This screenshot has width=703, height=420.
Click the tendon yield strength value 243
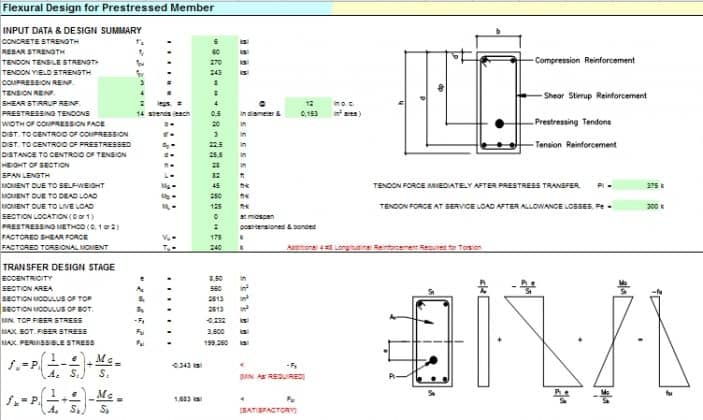pyautogui.click(x=215, y=73)
